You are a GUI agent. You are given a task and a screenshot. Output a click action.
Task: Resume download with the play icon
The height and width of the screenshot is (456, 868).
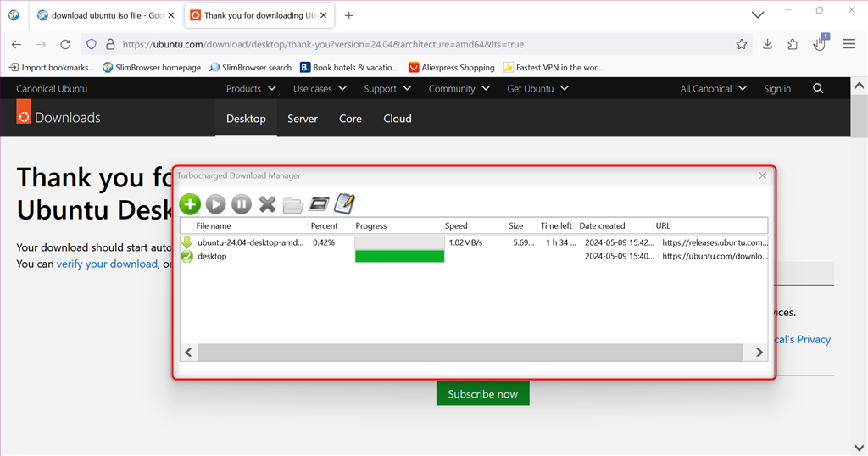(x=216, y=204)
